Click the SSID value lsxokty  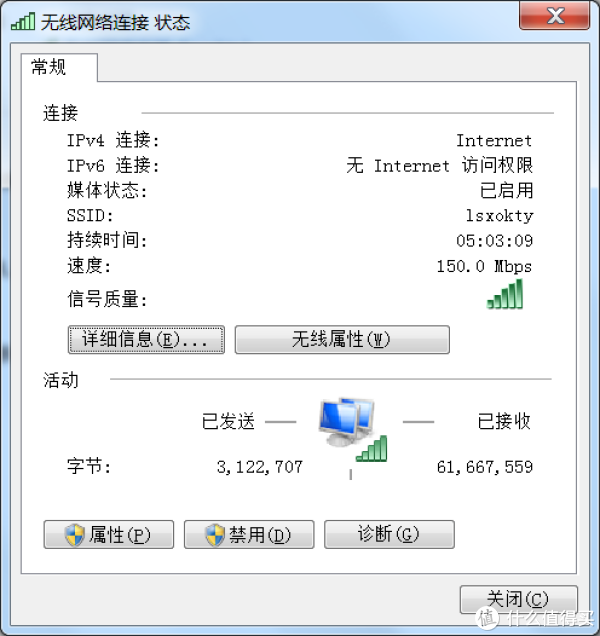click(x=499, y=215)
